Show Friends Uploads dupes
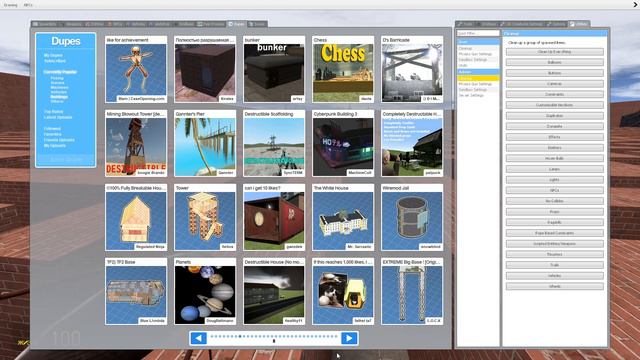This screenshot has width=640, height=360. click(x=59, y=140)
